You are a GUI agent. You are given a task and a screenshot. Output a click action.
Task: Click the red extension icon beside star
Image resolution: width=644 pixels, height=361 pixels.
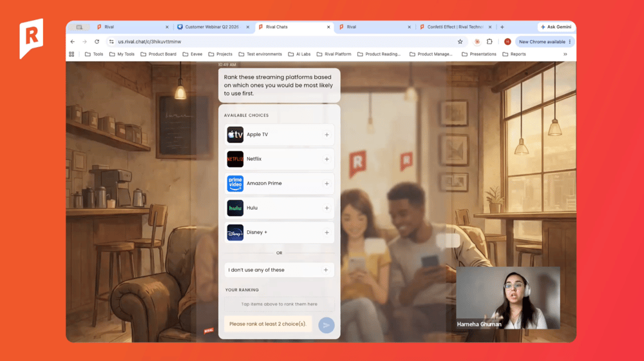pos(477,41)
